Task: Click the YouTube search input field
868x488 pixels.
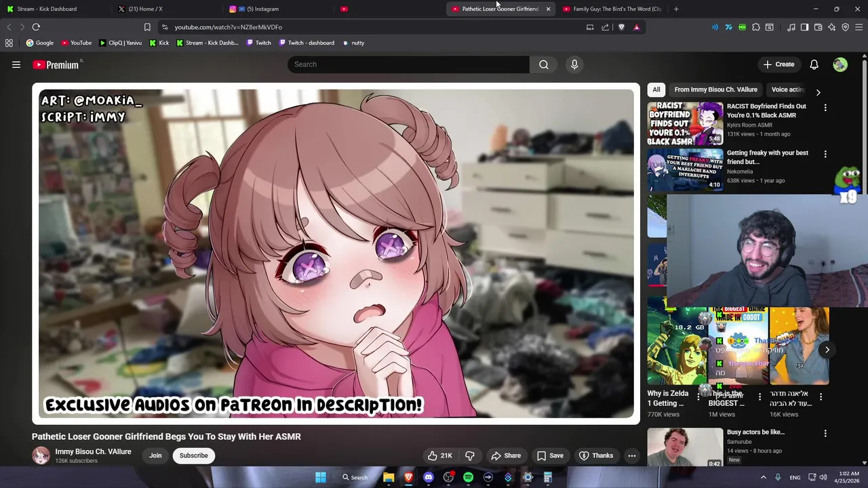Action: (409, 64)
